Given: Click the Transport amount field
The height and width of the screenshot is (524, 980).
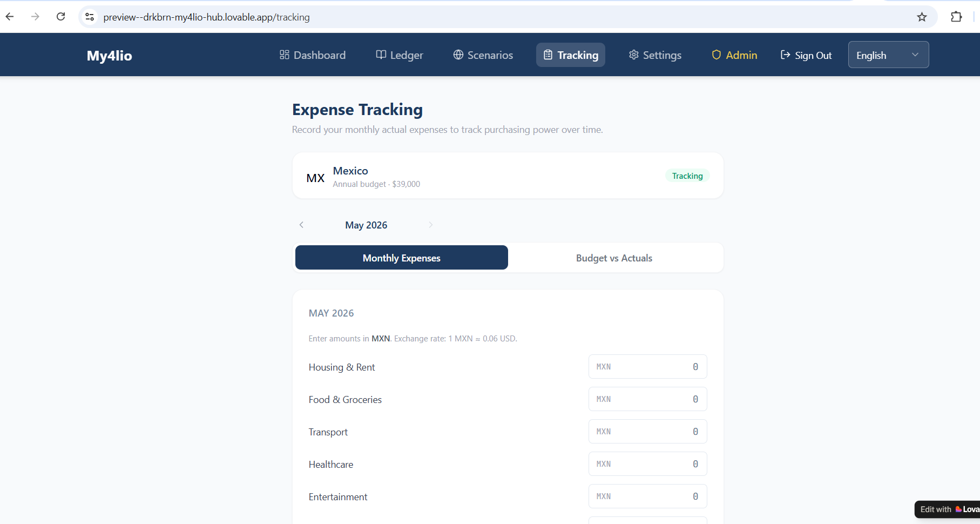Looking at the screenshot, I should click(648, 432).
